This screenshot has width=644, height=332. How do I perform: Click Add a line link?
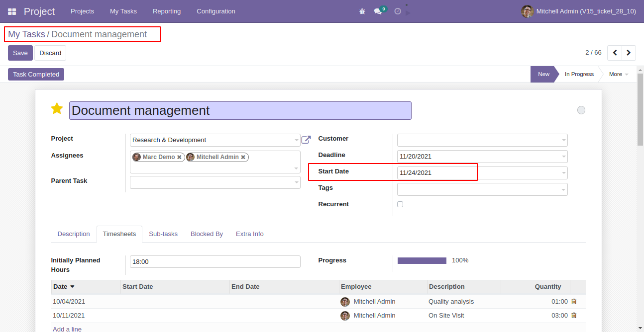(x=67, y=329)
